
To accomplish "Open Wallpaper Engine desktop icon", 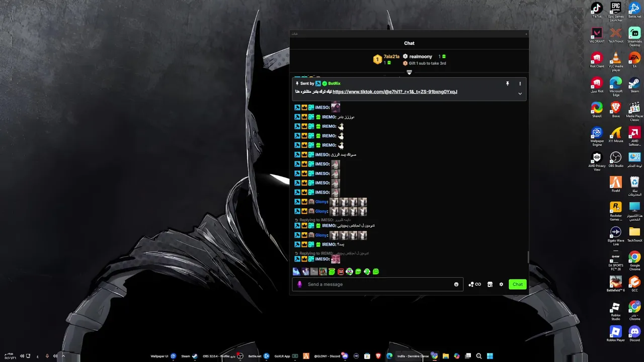I will tap(597, 136).
